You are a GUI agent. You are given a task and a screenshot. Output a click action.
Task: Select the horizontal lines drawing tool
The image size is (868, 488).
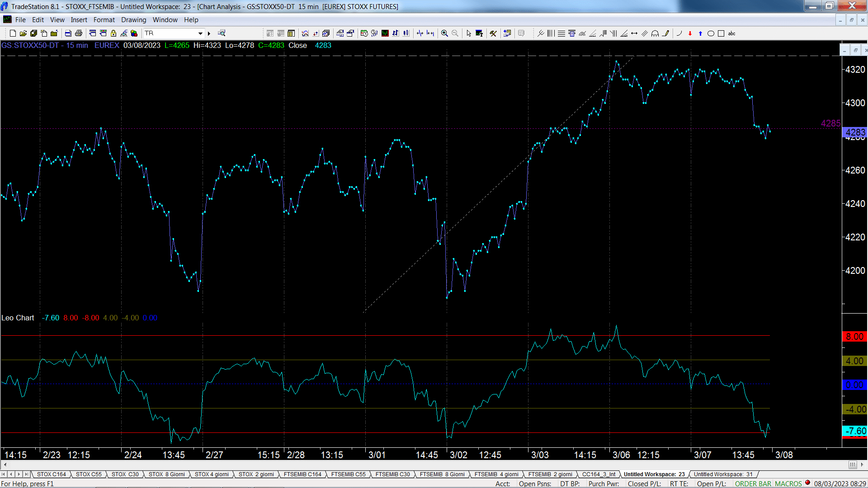pos(561,33)
